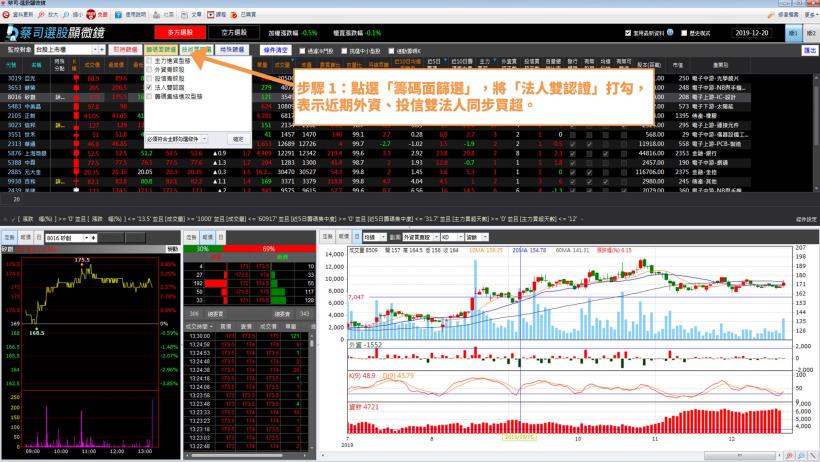The width and height of the screenshot is (820, 462).
Task: Click the chart zoom-in icon at bottom right
Action: click(790, 456)
